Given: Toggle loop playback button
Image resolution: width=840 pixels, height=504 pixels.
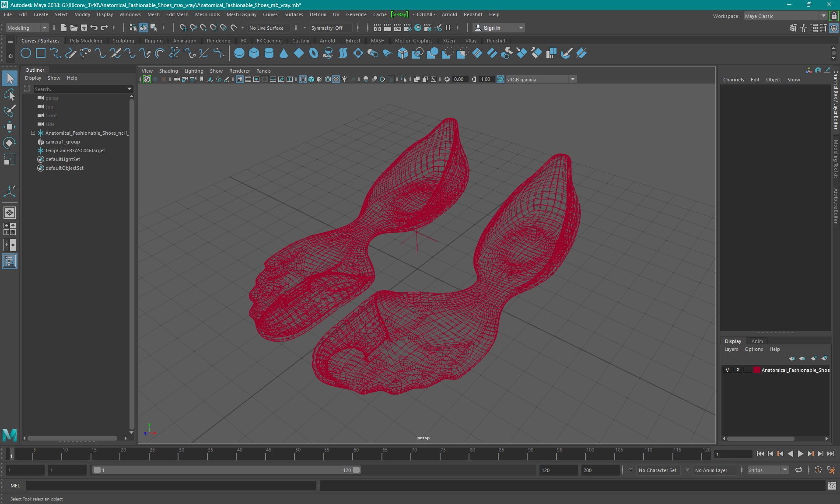Looking at the screenshot, I should click(x=799, y=470).
